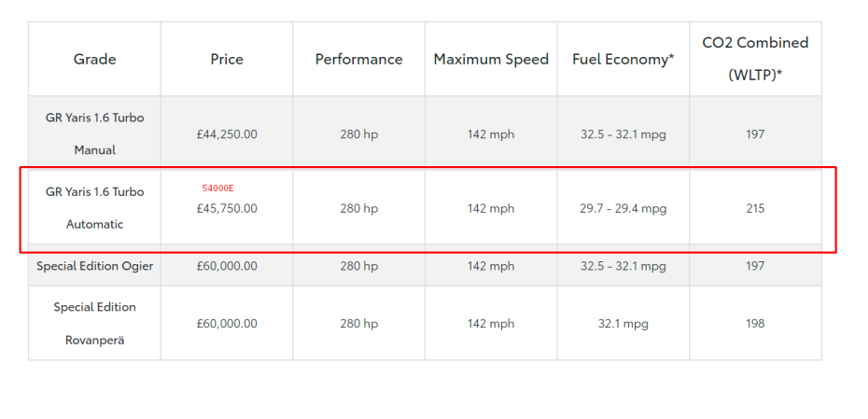Select the 29.7 - 29.4 mpg cell
This screenshot has height=419, width=868.
pyautogui.click(x=623, y=209)
